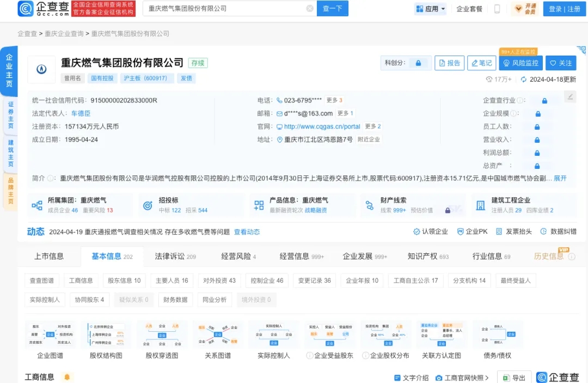Viewport: 588px width, 383px height.
Task: Select 企业主页 side tab
Action: click(9, 70)
